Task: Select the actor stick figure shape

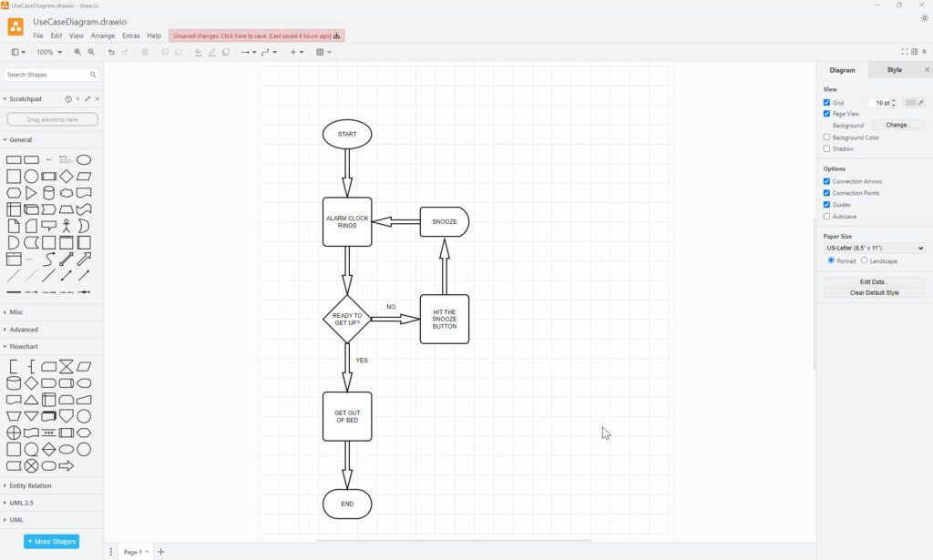Action: click(x=66, y=226)
